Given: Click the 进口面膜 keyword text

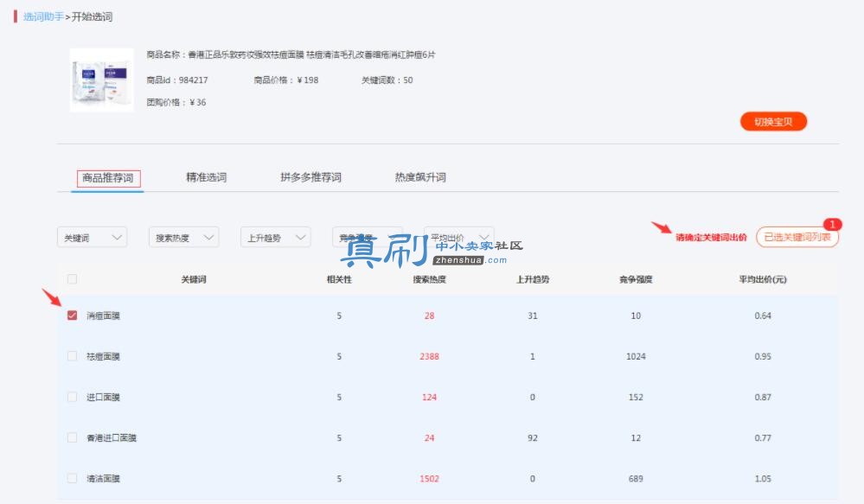Looking at the screenshot, I should click(x=103, y=397).
